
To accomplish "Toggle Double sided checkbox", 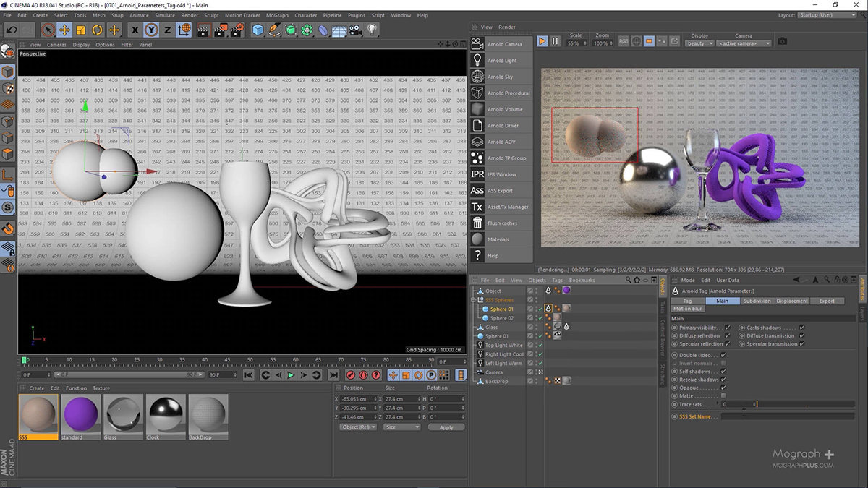I will pyautogui.click(x=724, y=355).
